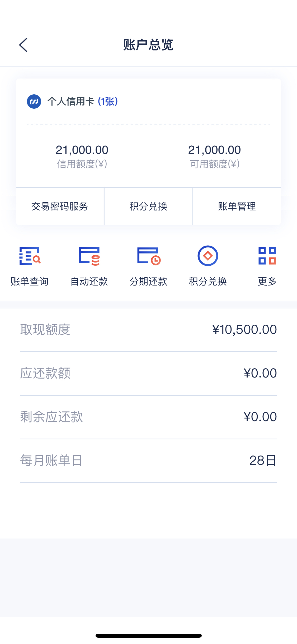The image size is (297, 644).
Task: Select the 剩余应还款 row
Action: 148,417
